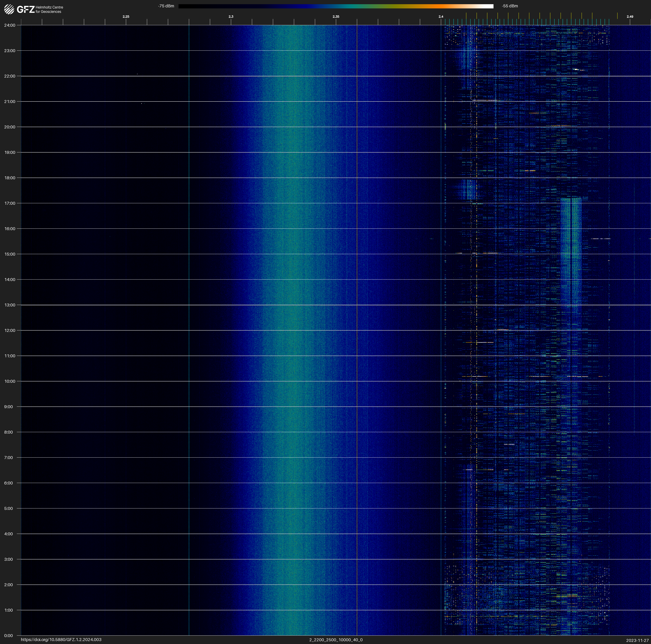Open the doi.org GFZ dataset link
This screenshot has width=651, height=644.
click(x=61, y=640)
